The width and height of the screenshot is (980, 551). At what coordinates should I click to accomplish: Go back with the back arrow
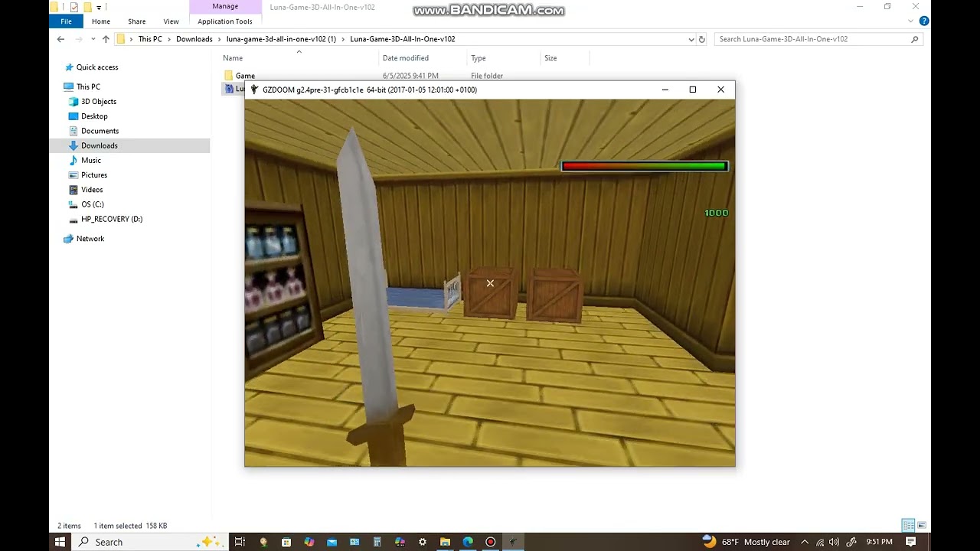coord(60,39)
